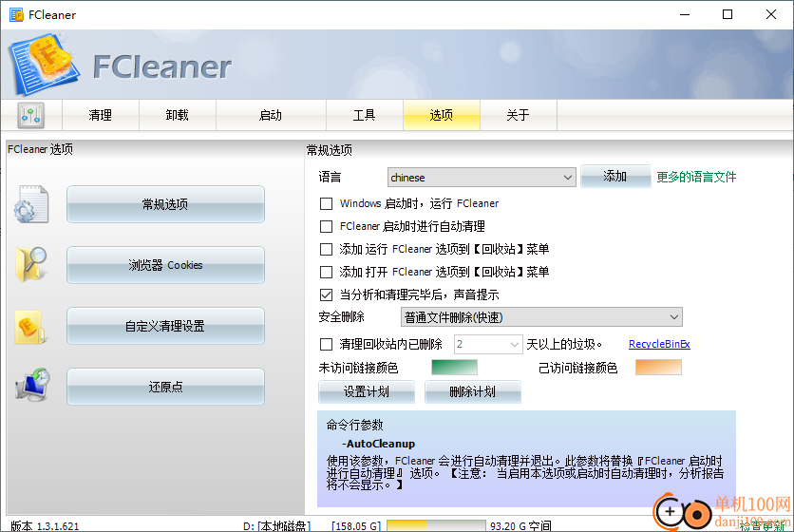Check FCleaner 启动时进行自动清理 option
The height and width of the screenshot is (532, 794).
[x=326, y=226]
